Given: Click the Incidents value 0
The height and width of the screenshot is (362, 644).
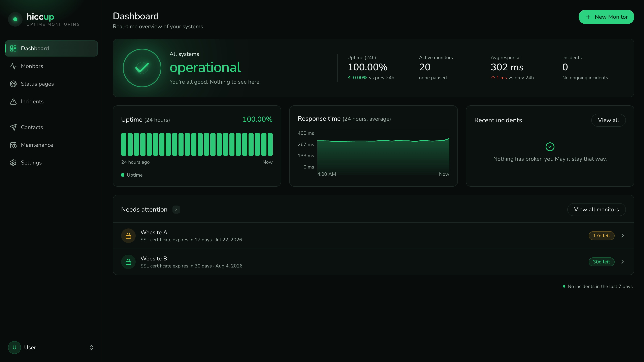Looking at the screenshot, I should coord(565,67).
